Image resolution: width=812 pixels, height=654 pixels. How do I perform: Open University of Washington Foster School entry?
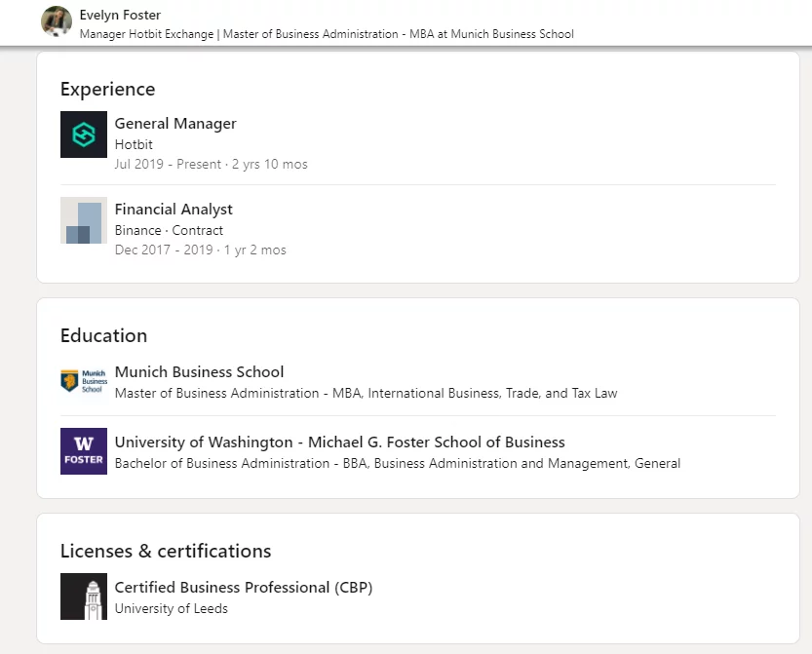pos(339,442)
